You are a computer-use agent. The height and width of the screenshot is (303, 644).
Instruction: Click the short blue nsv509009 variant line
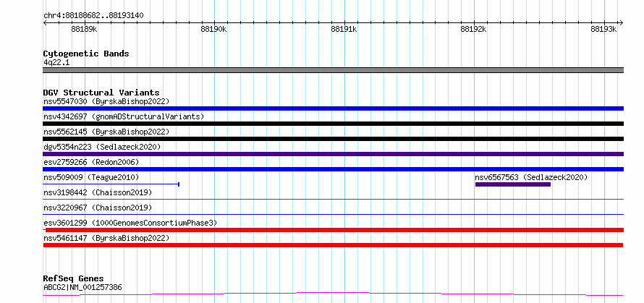111,184
